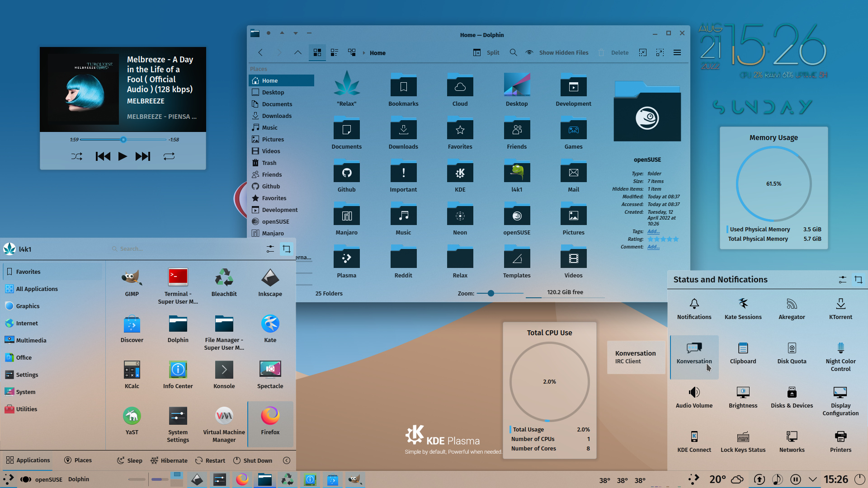Image resolution: width=868 pixels, height=488 pixels.
Task: Click the album art thumbnail in media player
Action: pos(84,89)
